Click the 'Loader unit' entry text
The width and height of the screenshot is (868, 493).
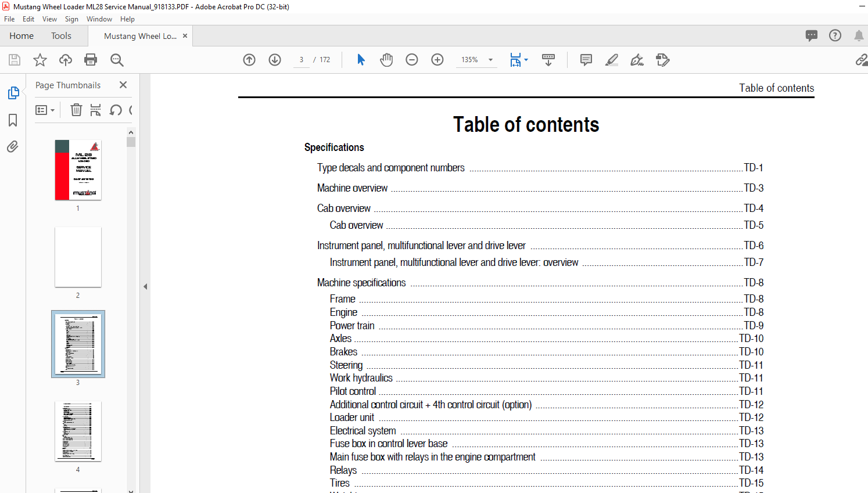[352, 418]
